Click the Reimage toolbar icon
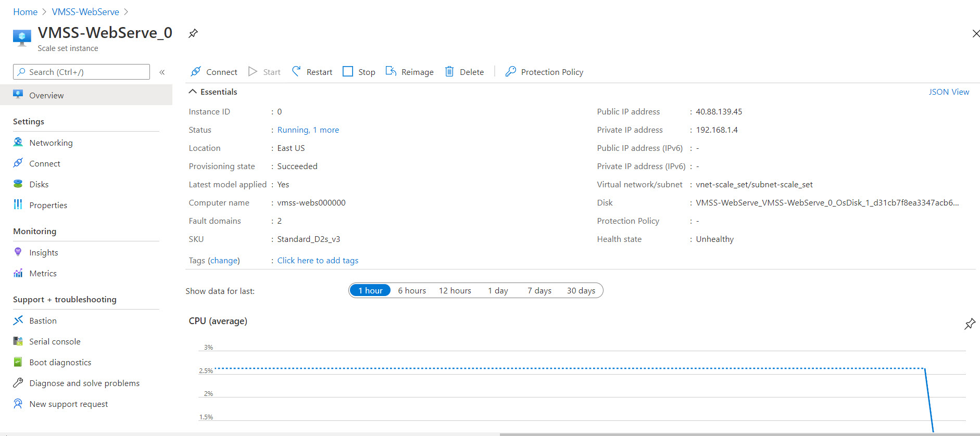Viewport: 980px width, 436px height. click(391, 71)
